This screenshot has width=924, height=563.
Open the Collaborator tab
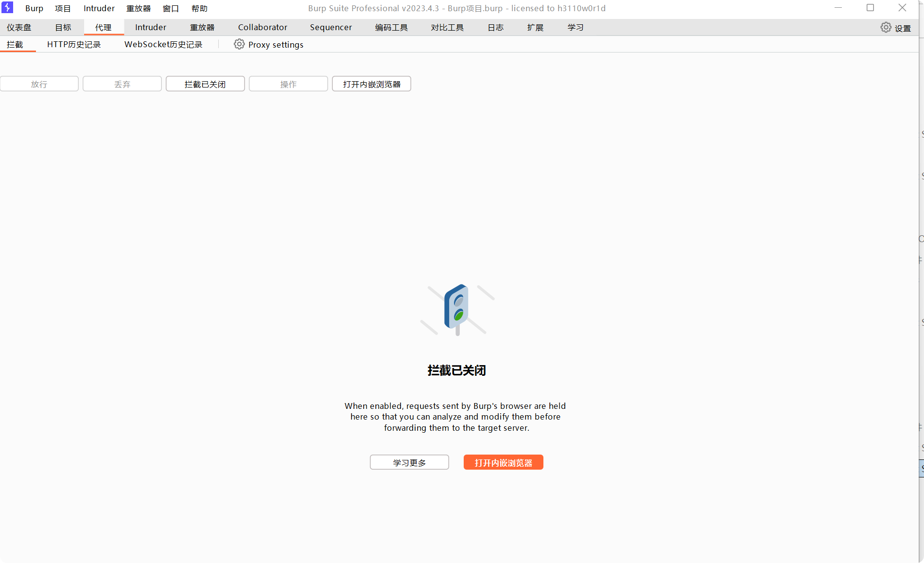[x=262, y=27]
